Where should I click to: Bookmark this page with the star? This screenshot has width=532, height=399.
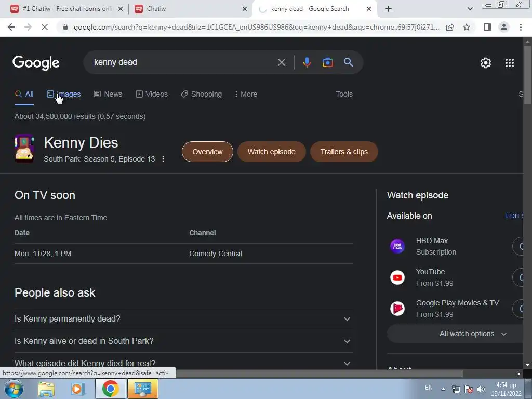467,27
